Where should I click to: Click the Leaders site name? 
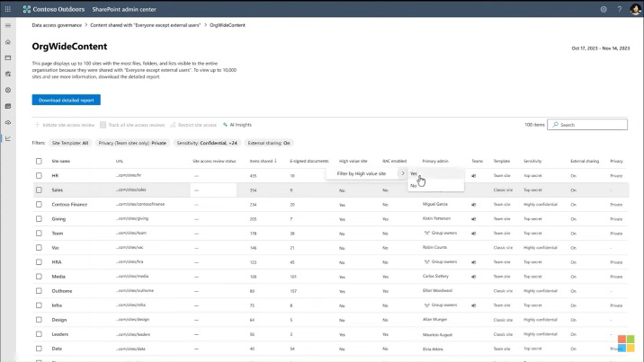click(60, 334)
